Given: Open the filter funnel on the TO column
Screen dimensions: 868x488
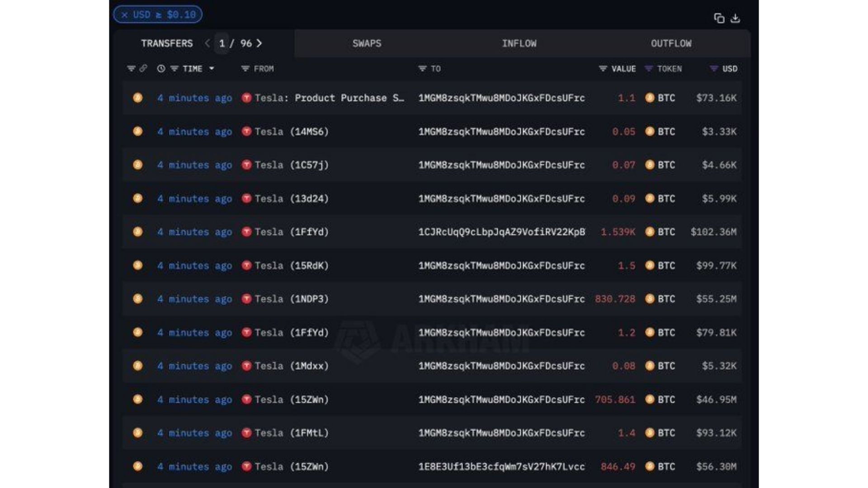Looking at the screenshot, I should (422, 69).
